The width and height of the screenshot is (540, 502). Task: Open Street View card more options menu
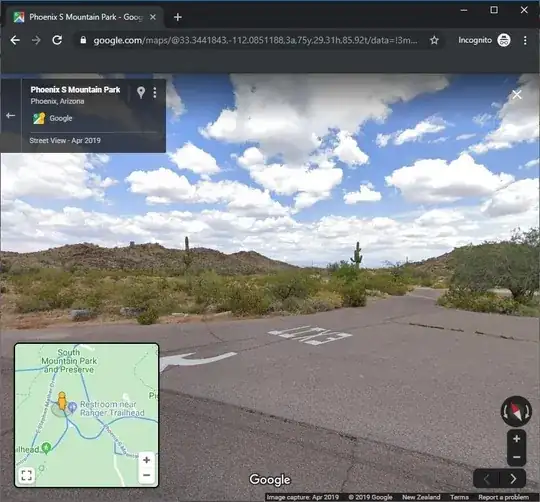155,93
